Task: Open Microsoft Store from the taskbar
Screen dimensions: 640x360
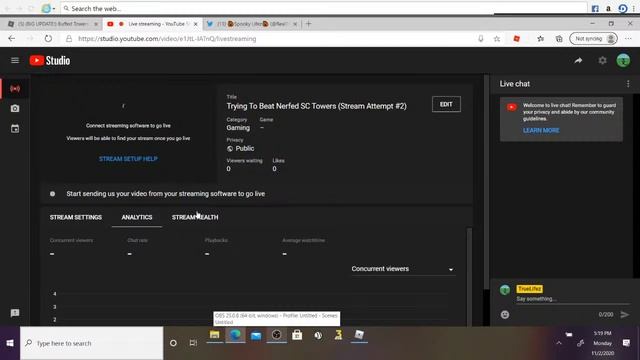Action: pyautogui.click(x=297, y=335)
